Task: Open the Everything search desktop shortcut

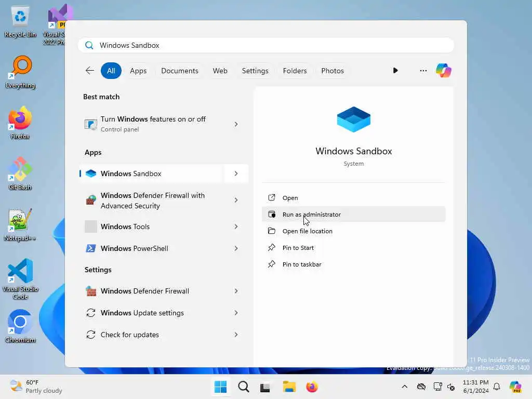Action: click(x=20, y=72)
